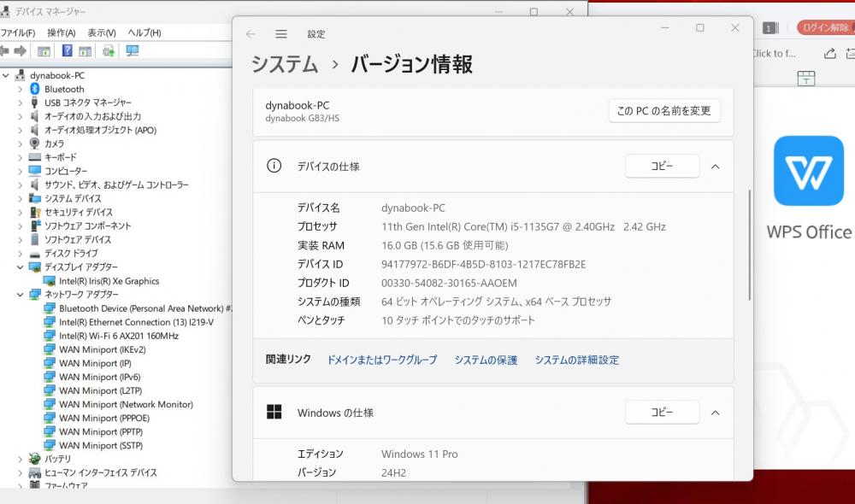
Task: Click the table template icon in WPS window
Action: click(x=806, y=78)
